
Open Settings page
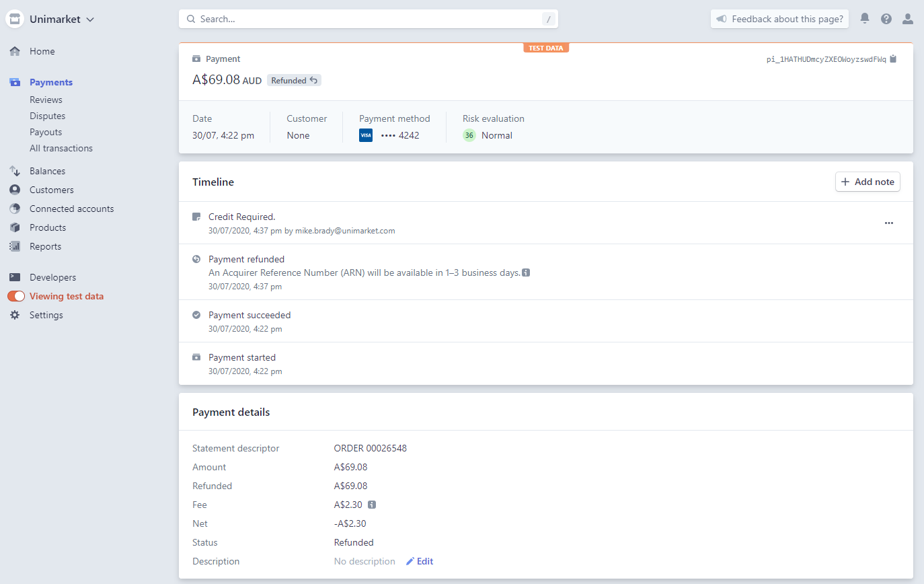tap(46, 315)
